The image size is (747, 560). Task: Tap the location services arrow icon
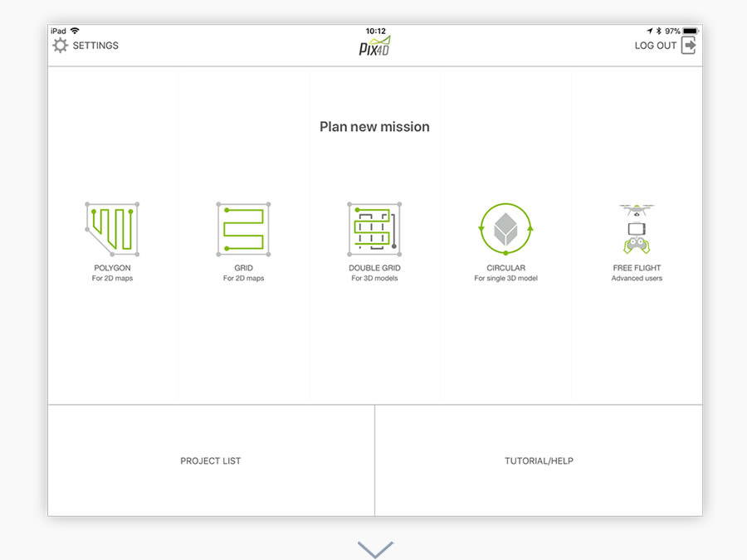click(649, 31)
